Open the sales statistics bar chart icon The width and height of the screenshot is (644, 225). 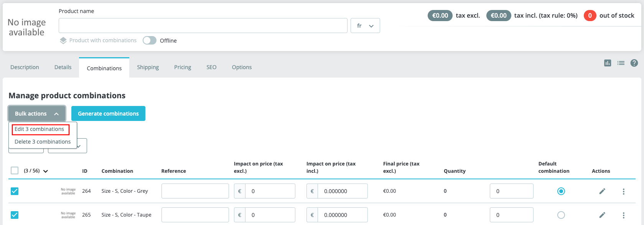608,63
